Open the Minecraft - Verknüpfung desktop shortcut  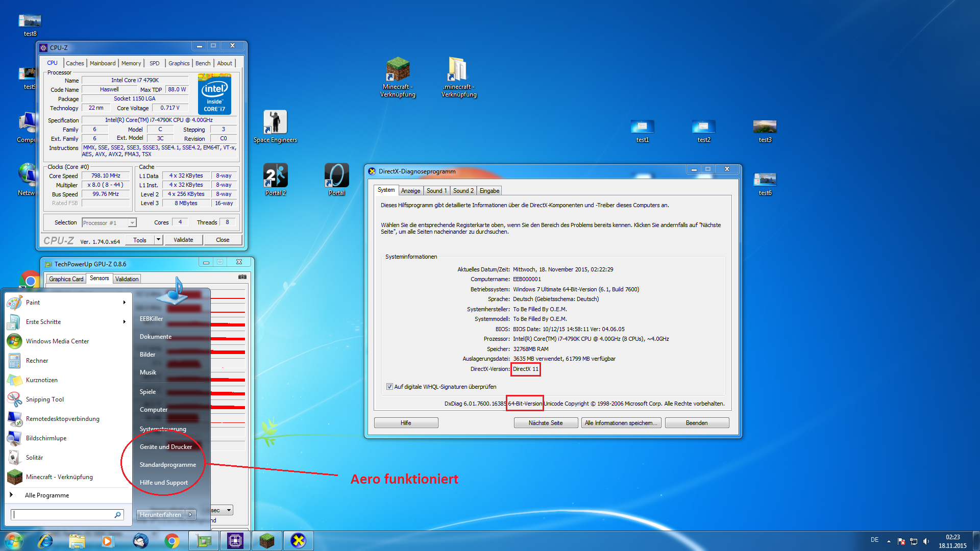tap(398, 77)
